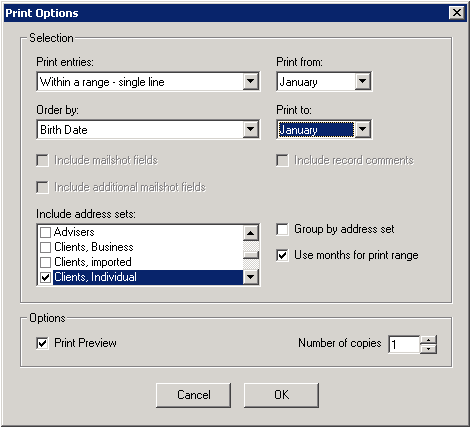Viewport: 470px width, 427px height.
Task: Disable Use months for print range
Action: click(x=282, y=255)
